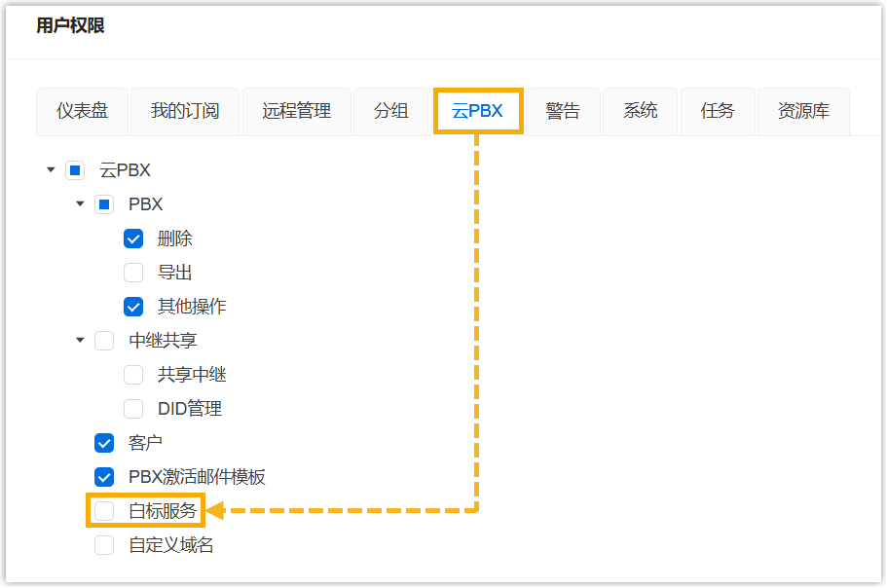Click the 自定义域名 label

[170, 545]
